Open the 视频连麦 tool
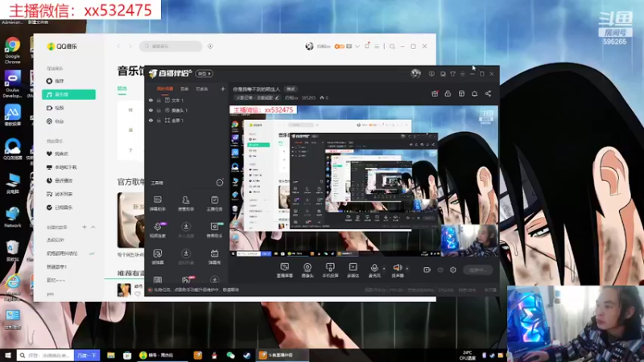This screenshot has width=644, height=362. pos(157,230)
